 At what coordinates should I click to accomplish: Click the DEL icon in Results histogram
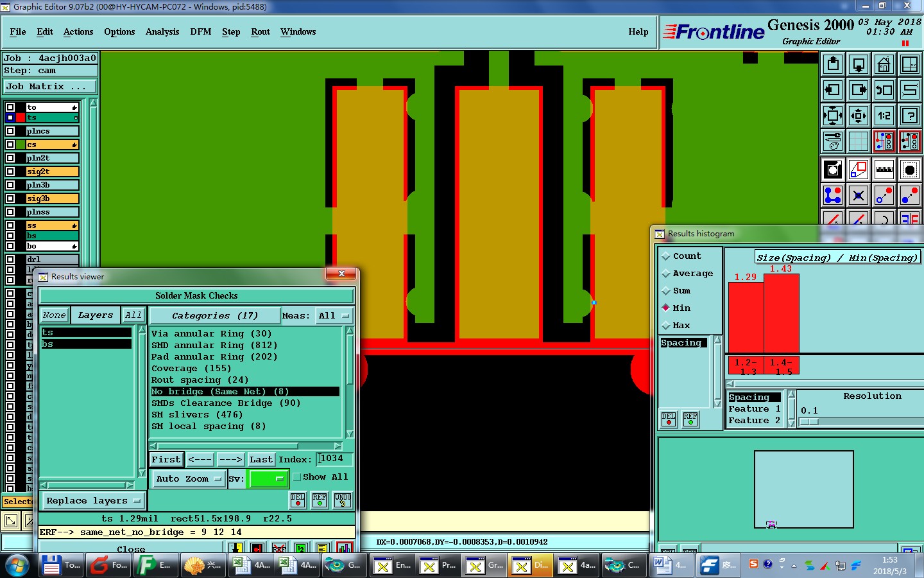[x=669, y=419]
